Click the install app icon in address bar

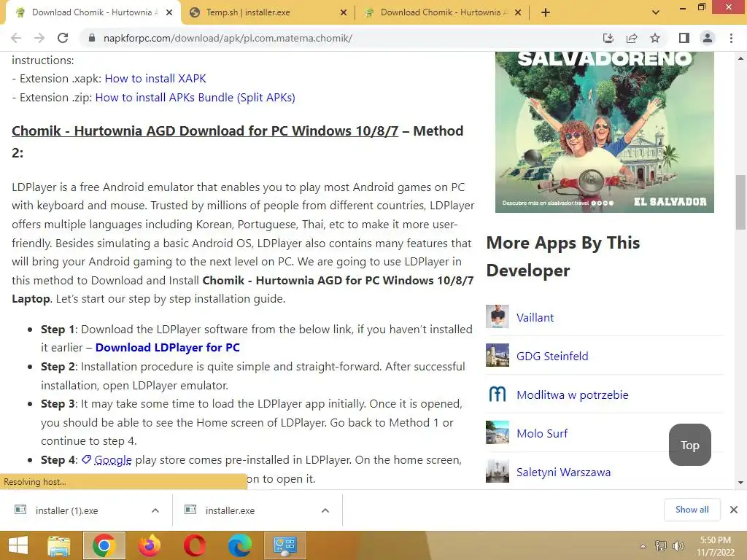(608, 38)
